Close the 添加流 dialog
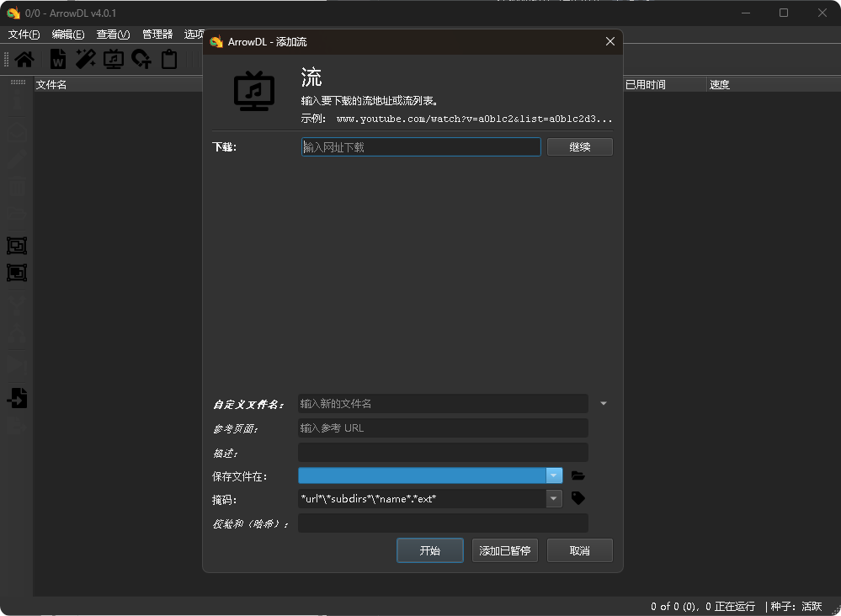Image resolution: width=841 pixels, height=616 pixels. (609, 41)
